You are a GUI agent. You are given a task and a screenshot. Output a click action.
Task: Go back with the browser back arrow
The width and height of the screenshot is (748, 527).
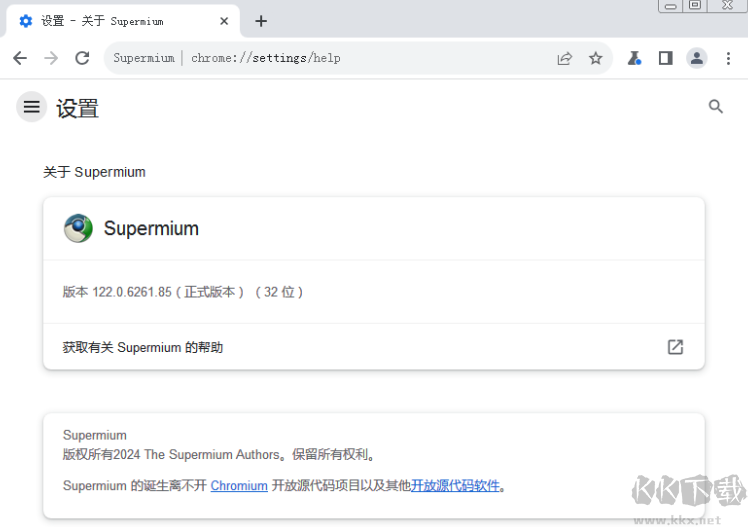click(x=20, y=58)
